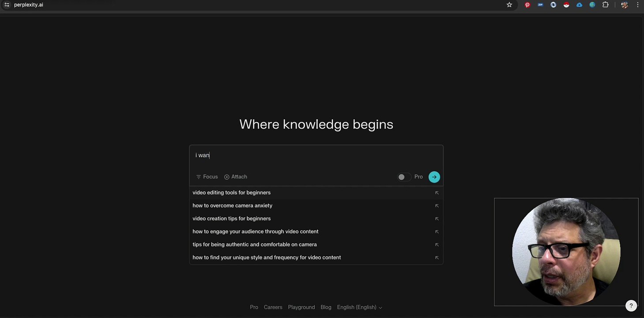The image size is (644, 318).
Task: Click the Pokeball extension icon
Action: (x=566, y=5)
